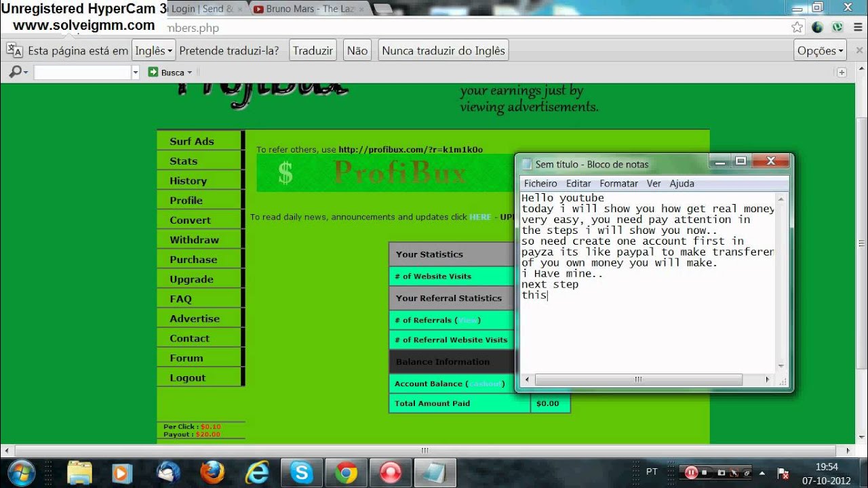The width and height of the screenshot is (868, 488).
Task: Take a HyperCam snapshot with the camera icon
Action: click(x=721, y=472)
